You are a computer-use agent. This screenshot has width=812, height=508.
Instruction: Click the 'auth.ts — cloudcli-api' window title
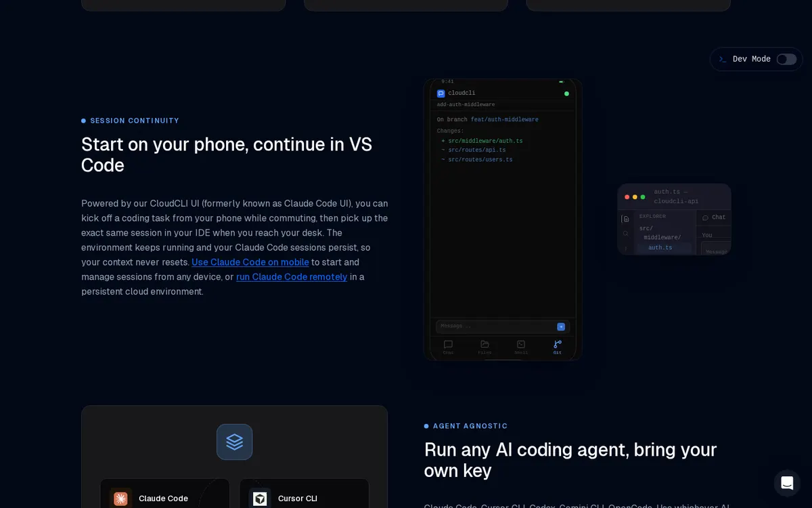pyautogui.click(x=676, y=196)
